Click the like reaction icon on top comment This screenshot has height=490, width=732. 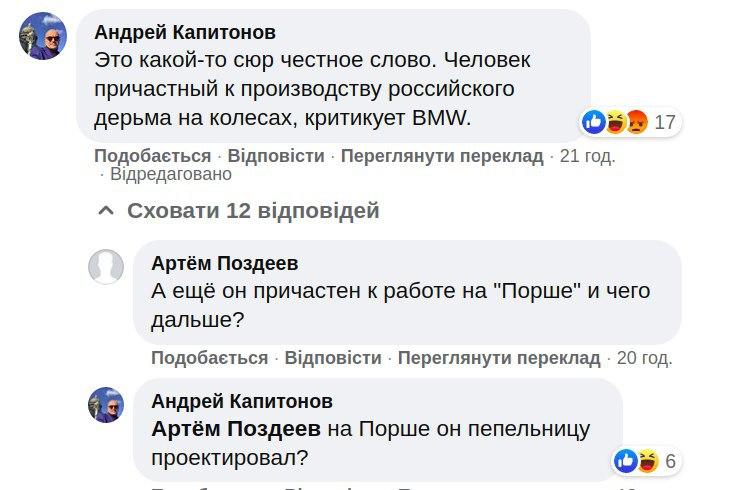593,122
